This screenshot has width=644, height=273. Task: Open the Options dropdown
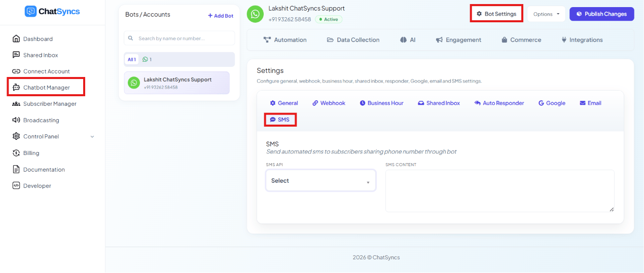click(546, 14)
